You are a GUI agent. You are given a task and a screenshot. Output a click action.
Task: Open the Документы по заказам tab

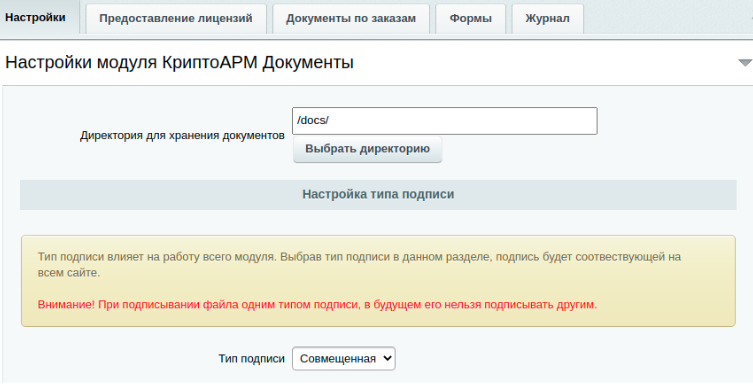click(351, 19)
